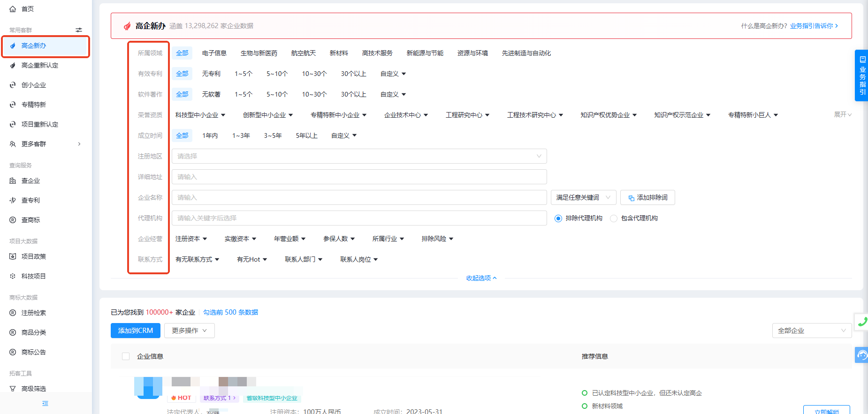
Task: Select the 排除代理机构 radio button
Action: (x=558, y=218)
